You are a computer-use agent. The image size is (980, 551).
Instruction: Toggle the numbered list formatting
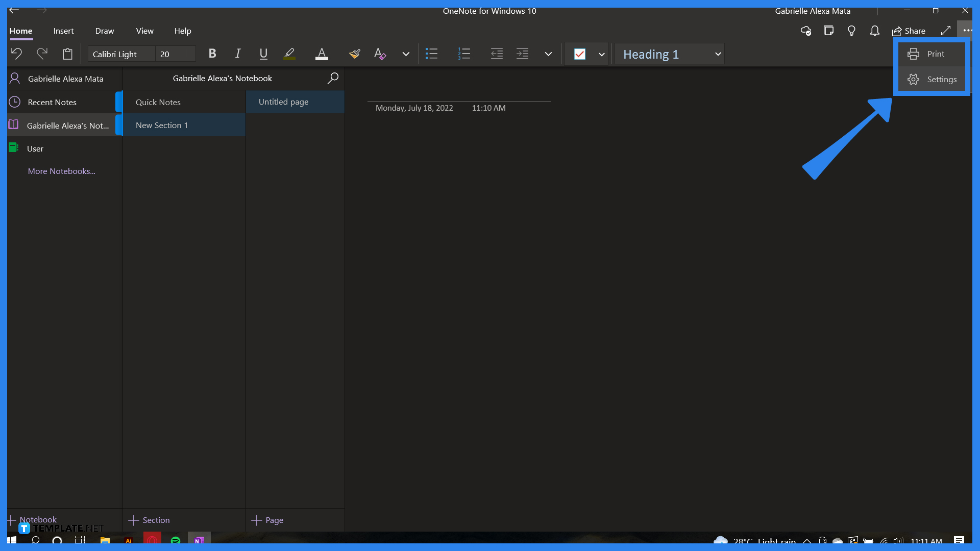click(x=464, y=54)
